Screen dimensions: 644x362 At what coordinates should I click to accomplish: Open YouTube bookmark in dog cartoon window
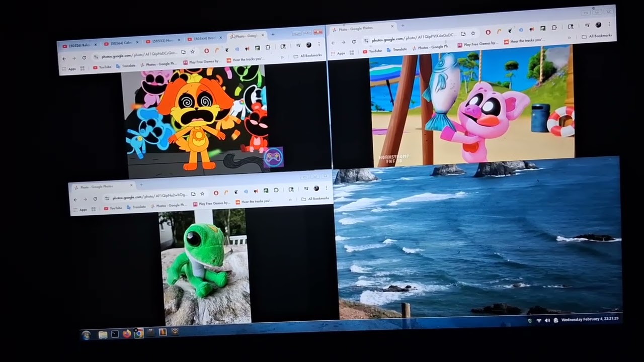[x=103, y=67]
